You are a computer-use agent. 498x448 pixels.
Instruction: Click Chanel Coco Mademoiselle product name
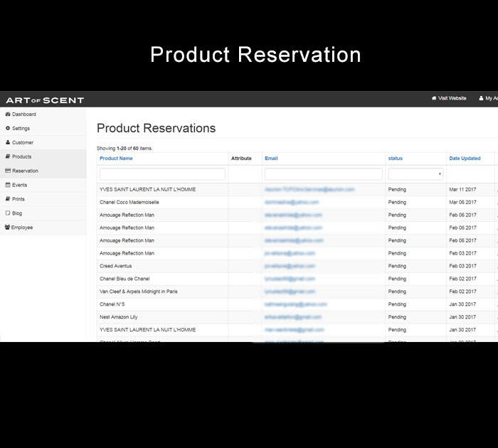coord(129,202)
